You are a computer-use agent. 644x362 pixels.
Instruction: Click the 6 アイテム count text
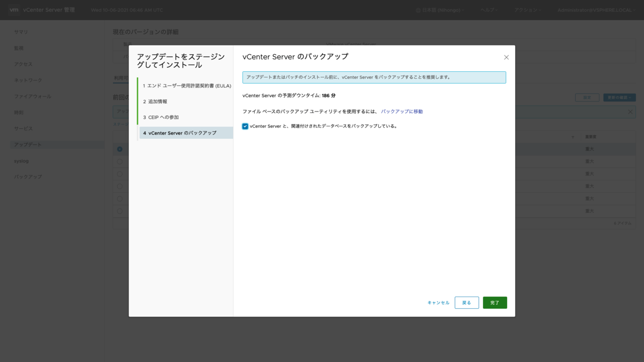623,223
